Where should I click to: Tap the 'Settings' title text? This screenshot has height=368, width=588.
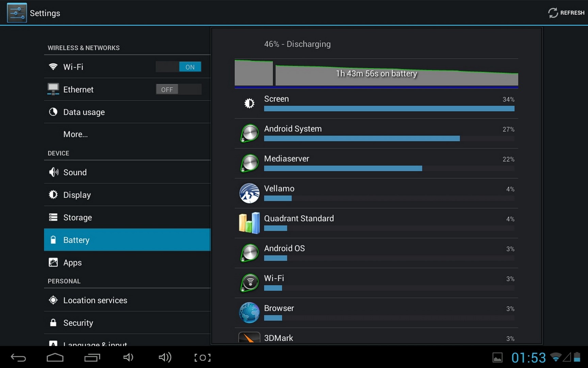coord(45,13)
